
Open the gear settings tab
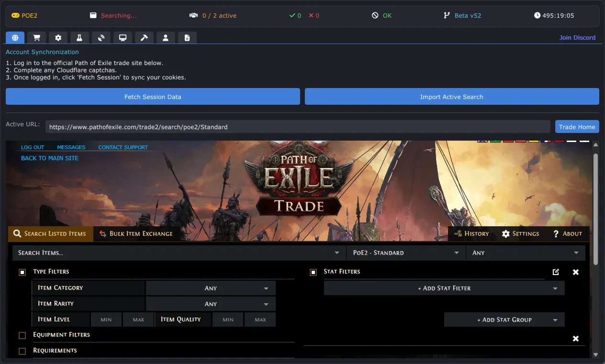tap(58, 37)
